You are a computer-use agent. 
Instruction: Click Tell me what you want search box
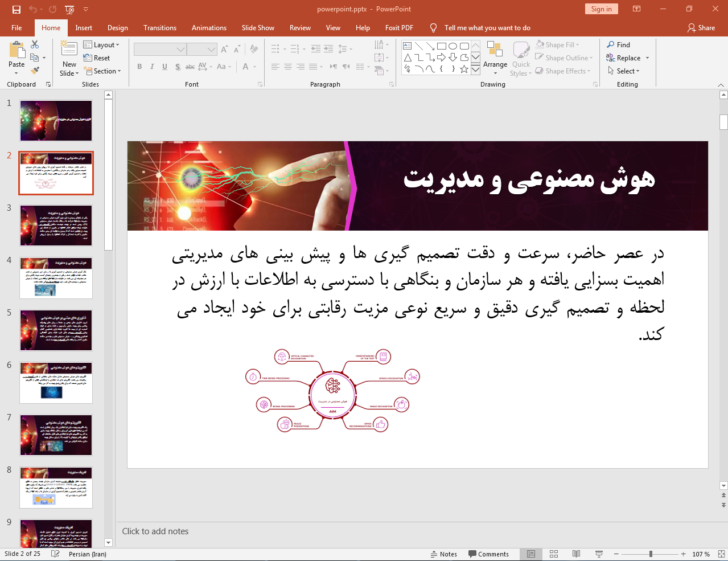click(x=487, y=28)
